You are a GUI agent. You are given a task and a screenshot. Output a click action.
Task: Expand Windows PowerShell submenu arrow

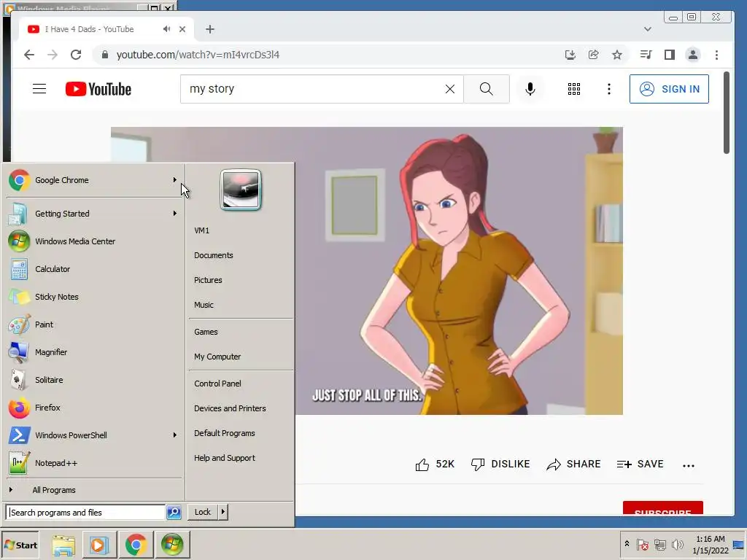click(175, 435)
